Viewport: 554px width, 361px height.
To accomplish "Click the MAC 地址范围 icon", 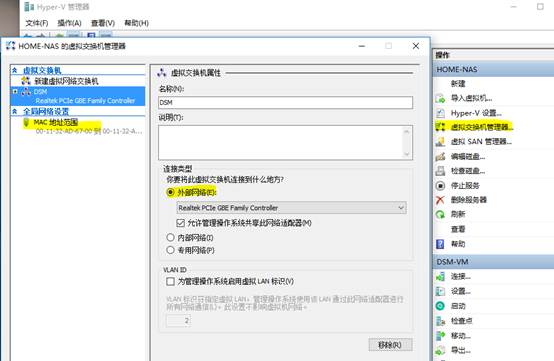I will [26, 122].
